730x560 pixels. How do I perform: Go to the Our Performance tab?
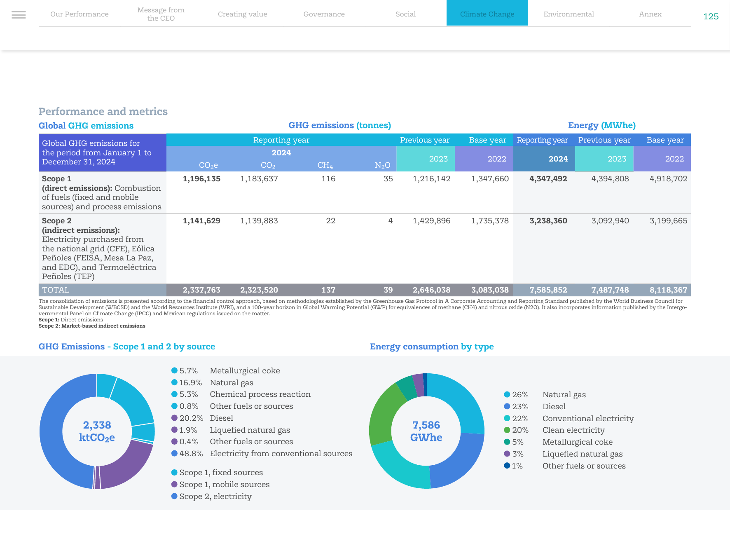80,14
